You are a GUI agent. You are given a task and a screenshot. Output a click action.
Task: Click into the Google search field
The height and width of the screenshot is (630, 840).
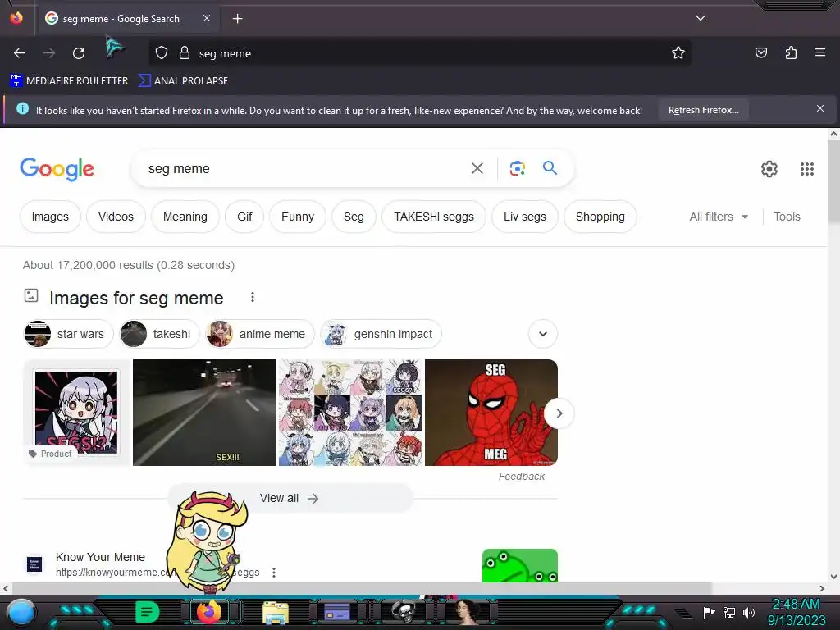point(305,168)
